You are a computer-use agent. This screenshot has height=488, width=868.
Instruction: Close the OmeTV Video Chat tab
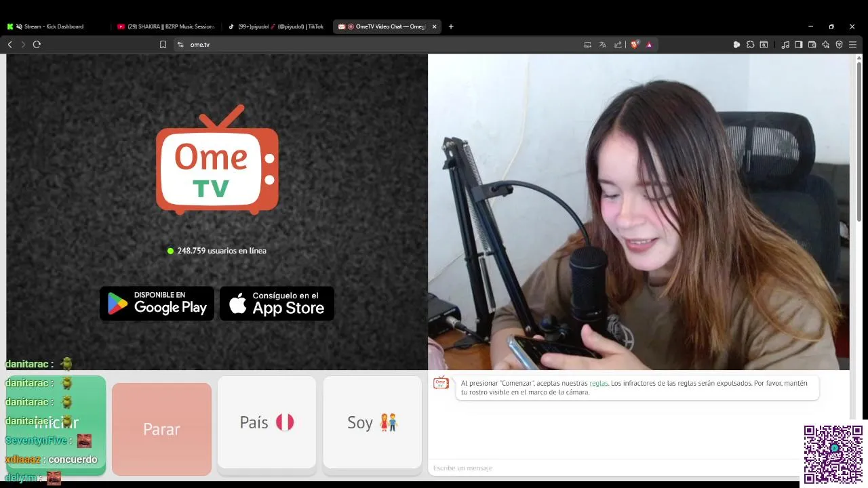(x=434, y=26)
